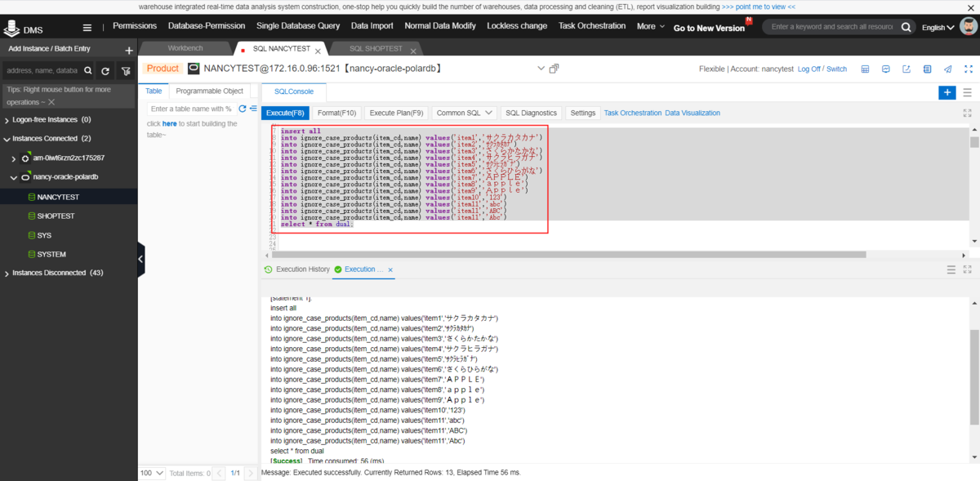This screenshot has width=980, height=481.
Task: Open Permissions menu
Action: pos(135,26)
